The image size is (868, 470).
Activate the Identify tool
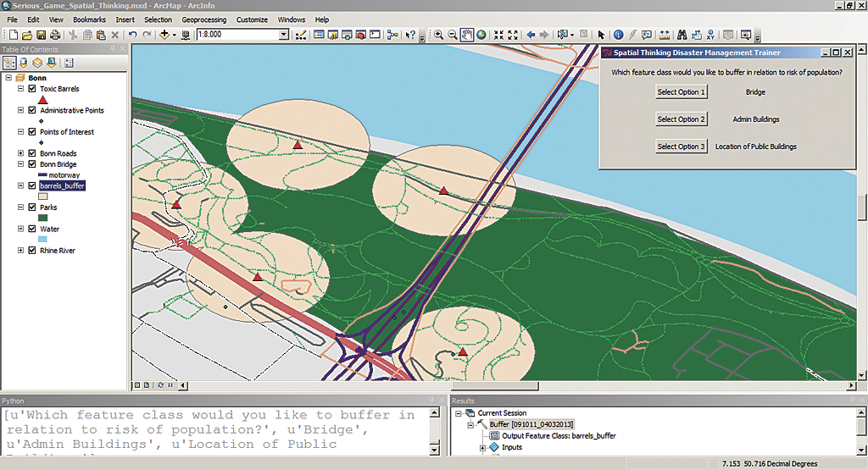point(618,35)
